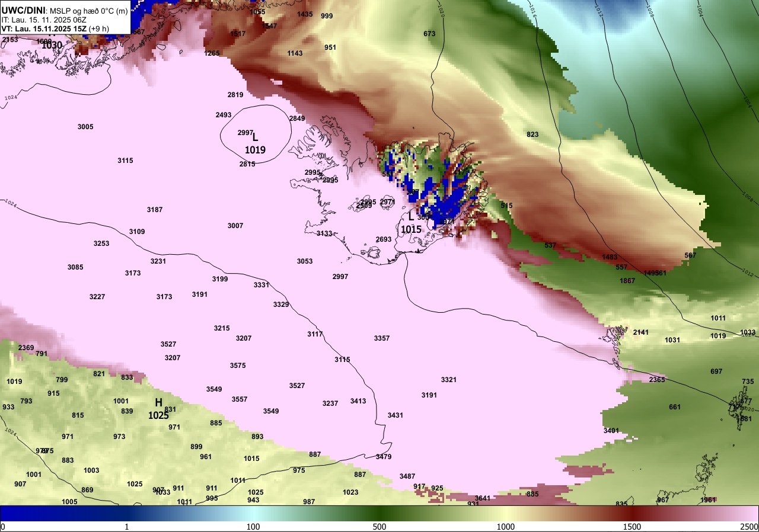Click the height value 951
The image size is (759, 532).
(330, 47)
